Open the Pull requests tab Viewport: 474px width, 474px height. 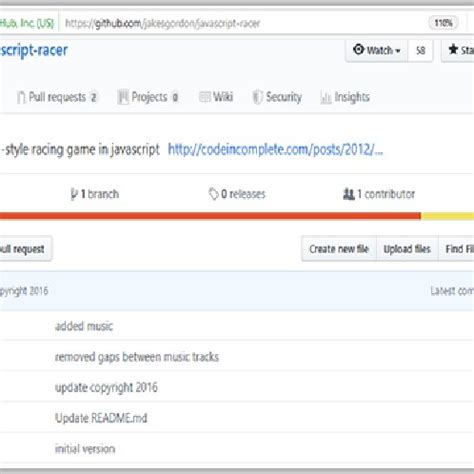57,97
